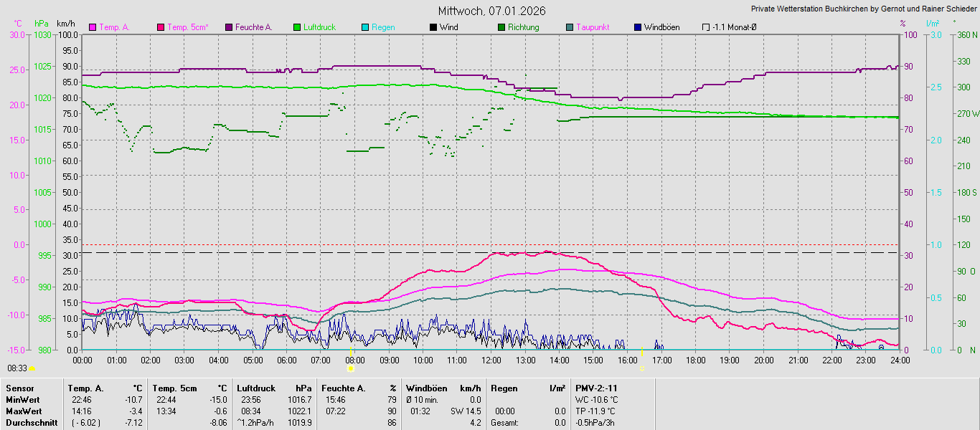This screenshot has height=430, width=980.
Task: Click the sunrise sun marker near 08:00
Action: pos(350,368)
